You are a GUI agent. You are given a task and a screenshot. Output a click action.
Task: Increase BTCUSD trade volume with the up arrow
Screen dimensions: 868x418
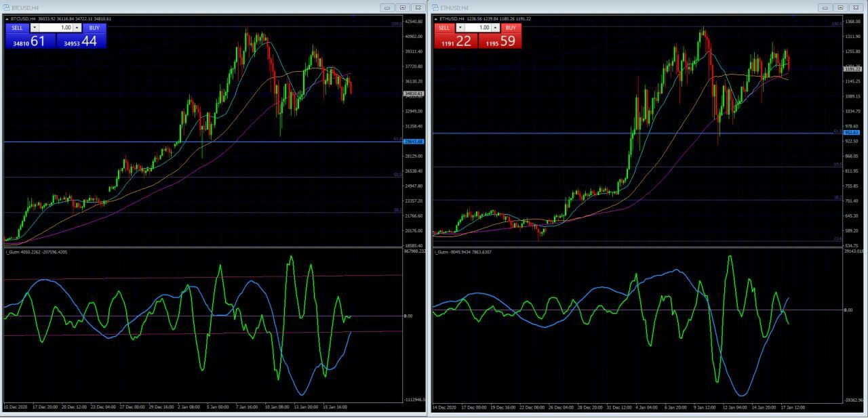(77, 28)
